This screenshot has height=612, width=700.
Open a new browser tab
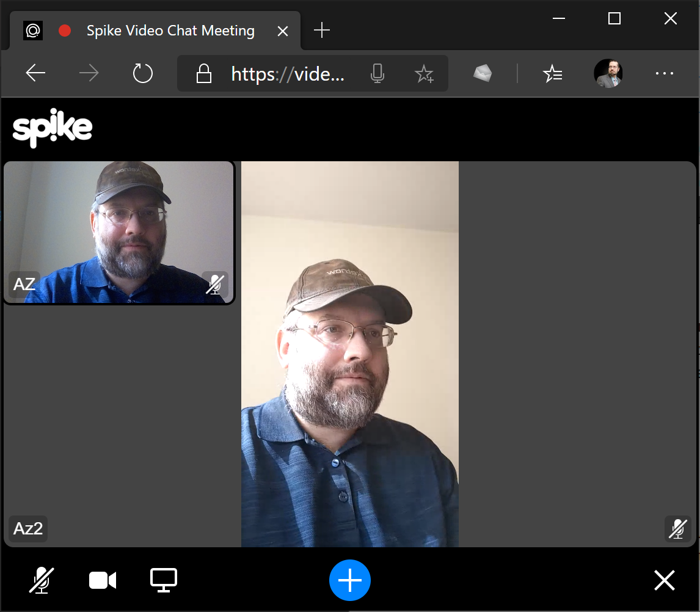coord(321,30)
